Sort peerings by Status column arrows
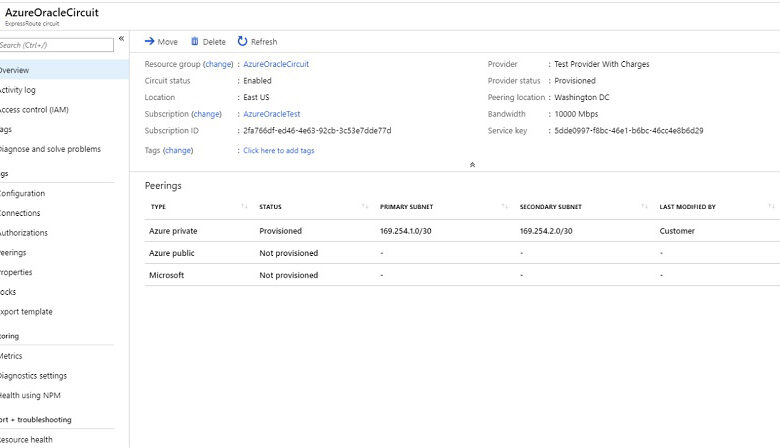780x448 pixels. 365,206
